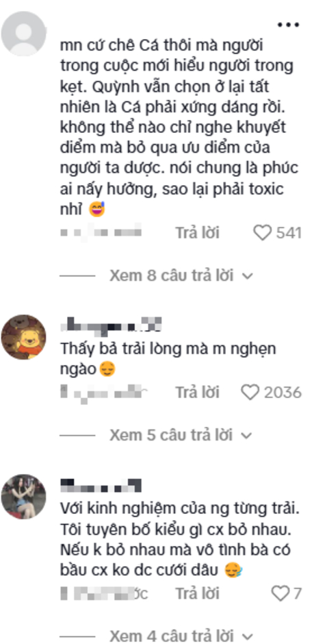Reply to the comment about Cá and Quỳnh
Viewport: 312px width, 644px height.
[198, 233]
